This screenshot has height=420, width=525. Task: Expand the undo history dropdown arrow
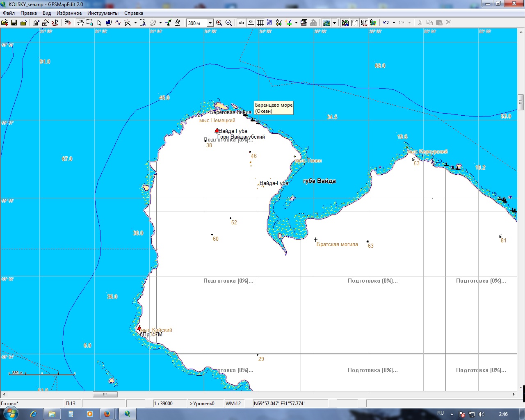[x=394, y=23]
